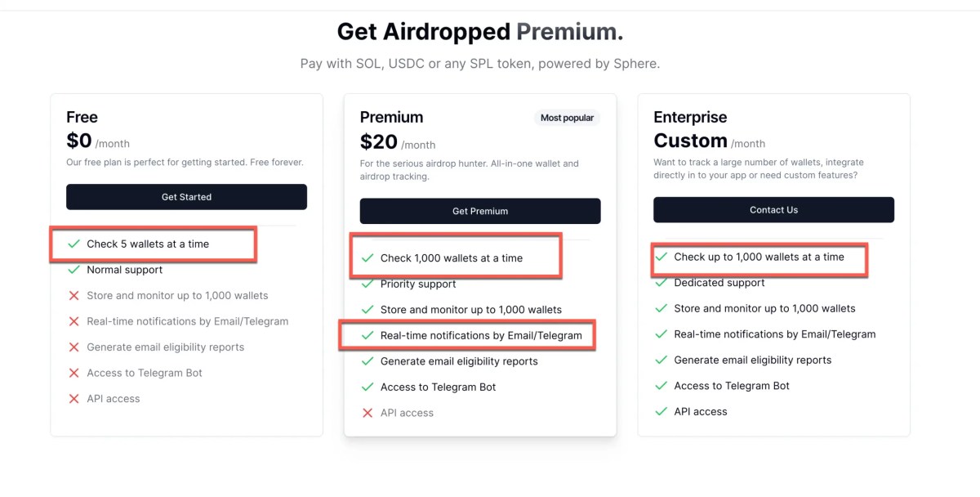Click the Premium plan $20 price

[378, 142]
